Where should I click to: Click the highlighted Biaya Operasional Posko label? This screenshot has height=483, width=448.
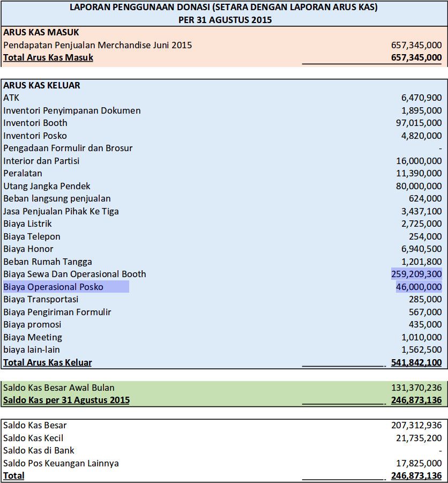54,287
